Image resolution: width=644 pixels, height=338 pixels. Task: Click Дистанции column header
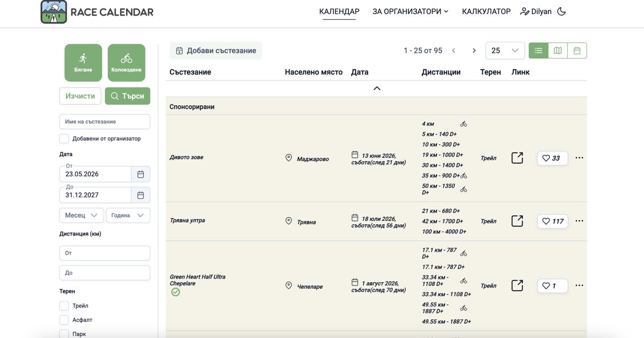point(441,72)
